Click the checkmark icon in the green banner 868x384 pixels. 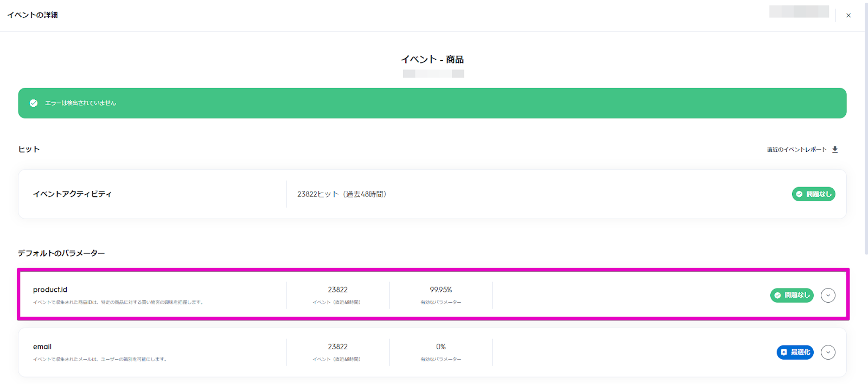(34, 103)
